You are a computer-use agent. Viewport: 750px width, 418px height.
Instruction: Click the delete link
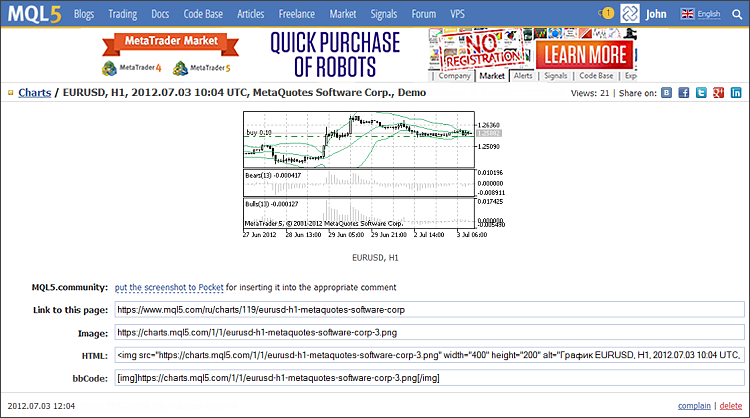coord(730,406)
